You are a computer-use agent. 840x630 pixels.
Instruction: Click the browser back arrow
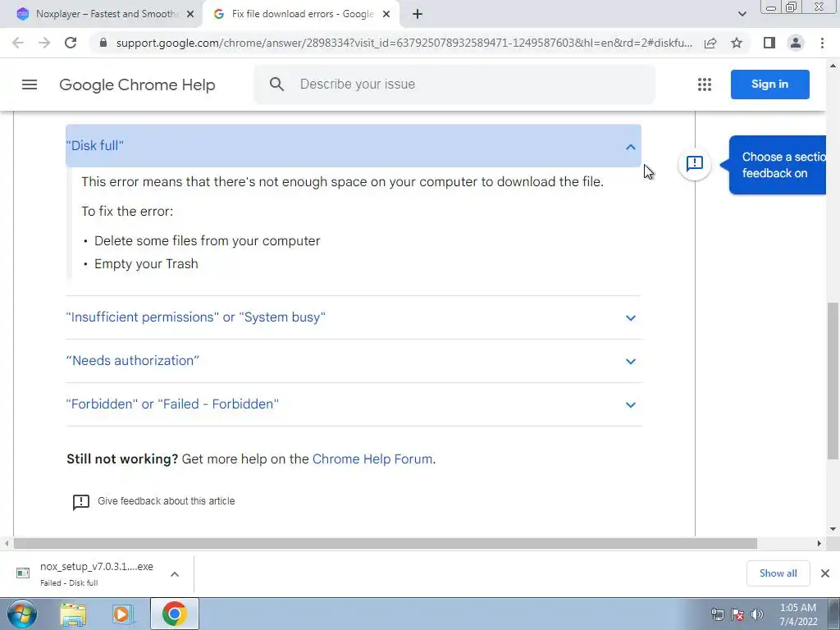18,43
